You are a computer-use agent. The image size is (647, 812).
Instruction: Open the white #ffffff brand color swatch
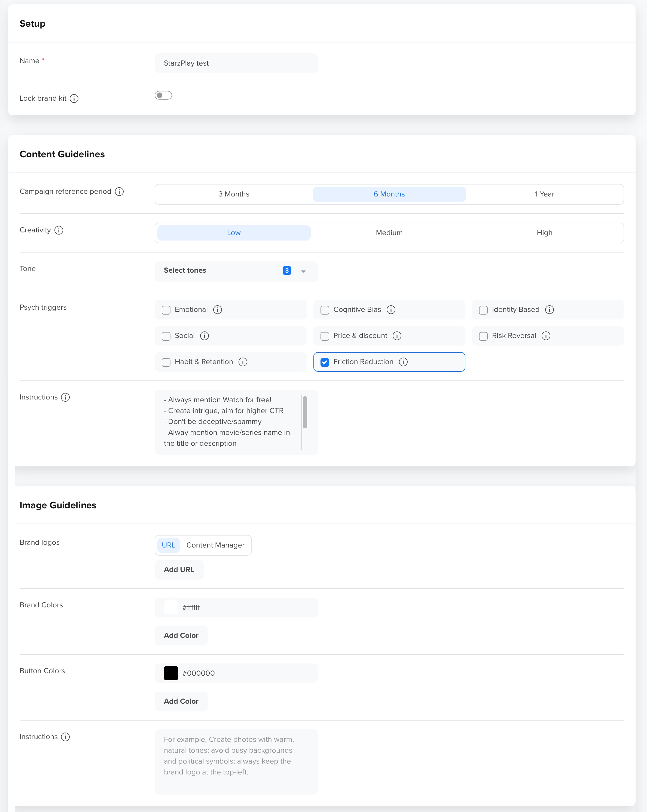click(x=171, y=607)
